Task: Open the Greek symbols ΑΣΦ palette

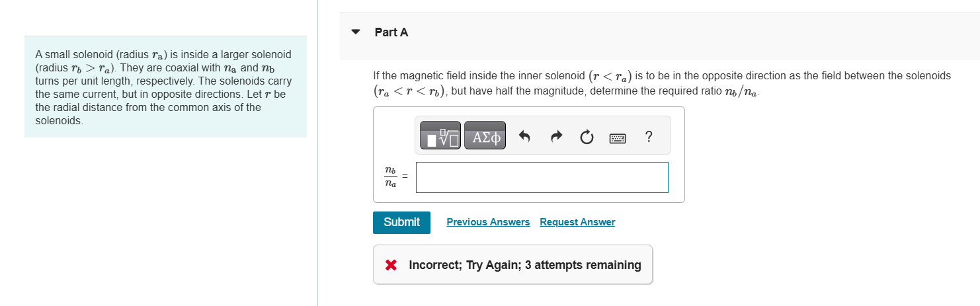Action: point(485,136)
